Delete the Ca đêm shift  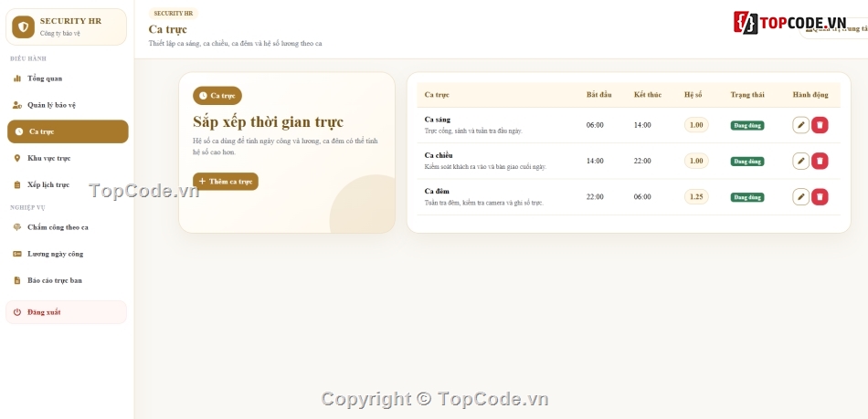[820, 197]
